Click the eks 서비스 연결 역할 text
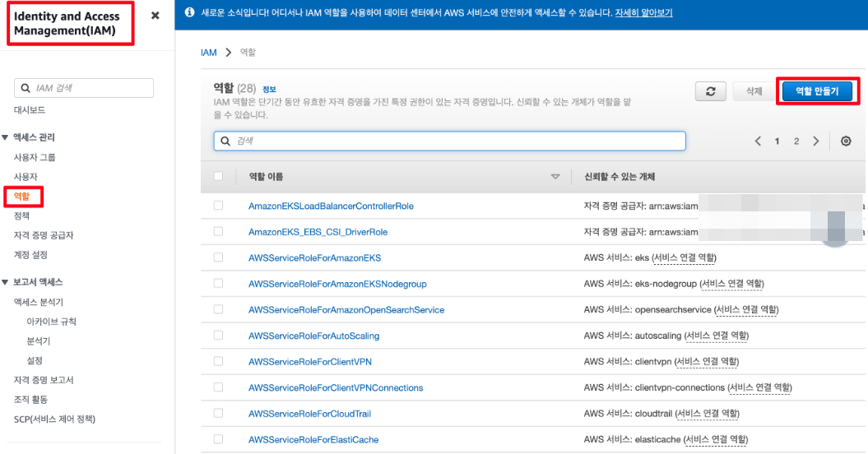The width and height of the screenshot is (868, 454). 685,258
